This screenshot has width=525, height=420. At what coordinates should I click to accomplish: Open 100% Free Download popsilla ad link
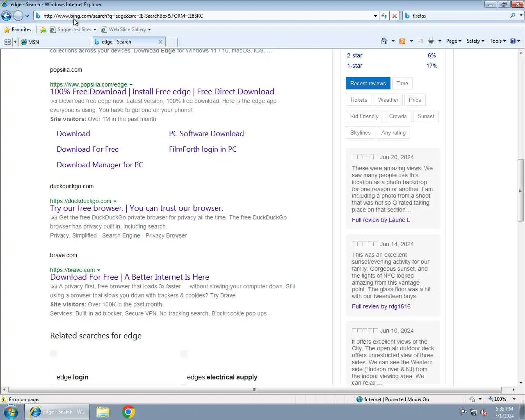(162, 92)
